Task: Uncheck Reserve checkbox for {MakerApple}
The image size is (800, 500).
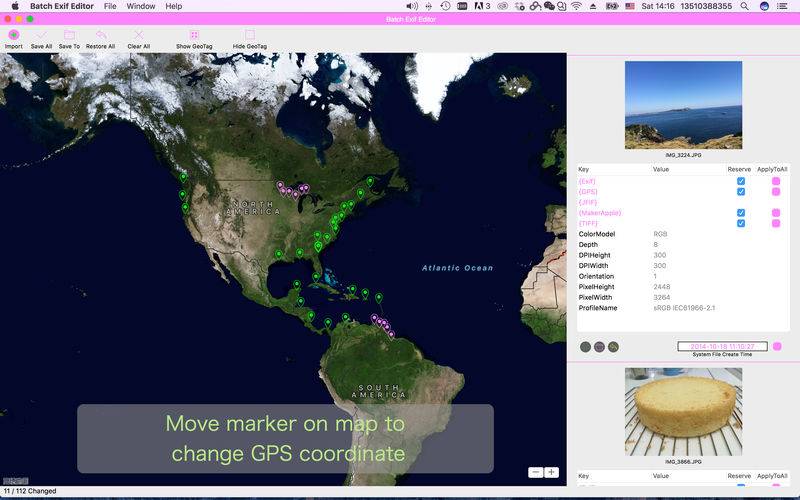Action: click(741, 213)
